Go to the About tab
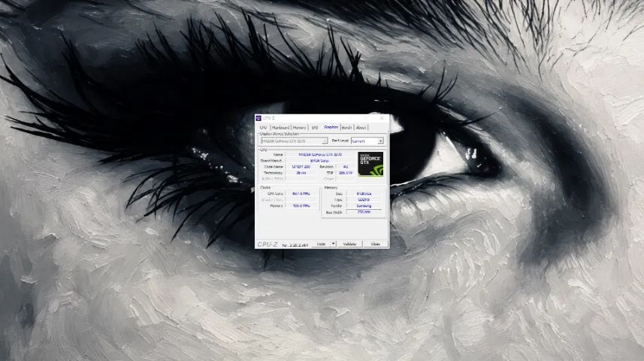The height and width of the screenshot is (361, 644). (361, 128)
